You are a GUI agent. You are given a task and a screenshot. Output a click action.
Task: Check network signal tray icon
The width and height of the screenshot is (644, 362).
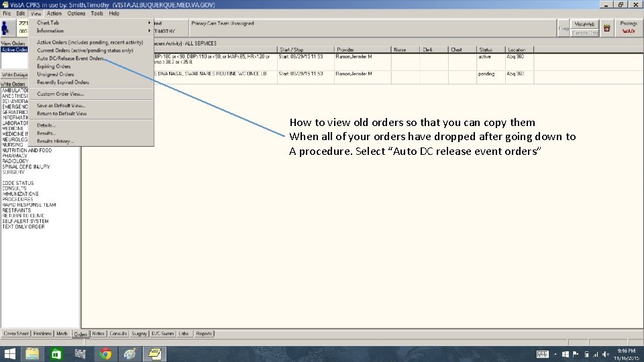596,354
